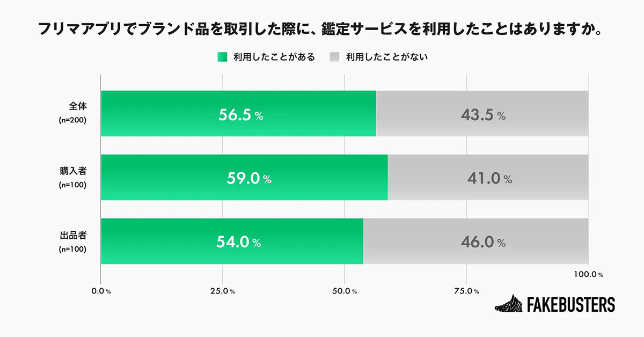The height and width of the screenshot is (337, 644).
Task: Click the 50.0% axis tick label
Action: click(345, 291)
